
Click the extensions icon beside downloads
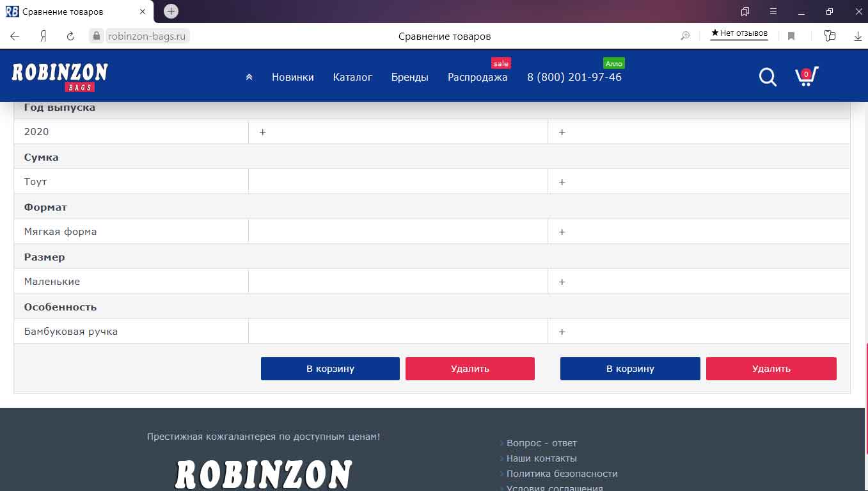(x=830, y=36)
